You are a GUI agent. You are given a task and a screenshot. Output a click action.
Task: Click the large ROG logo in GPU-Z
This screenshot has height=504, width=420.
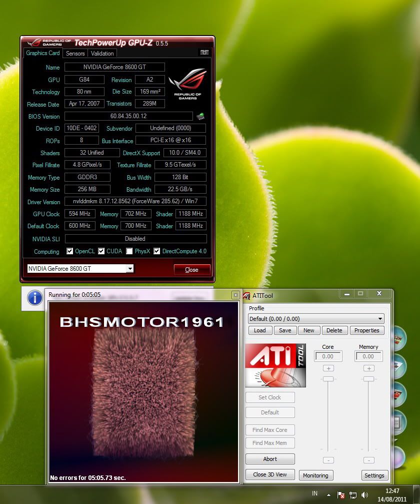coord(187,84)
